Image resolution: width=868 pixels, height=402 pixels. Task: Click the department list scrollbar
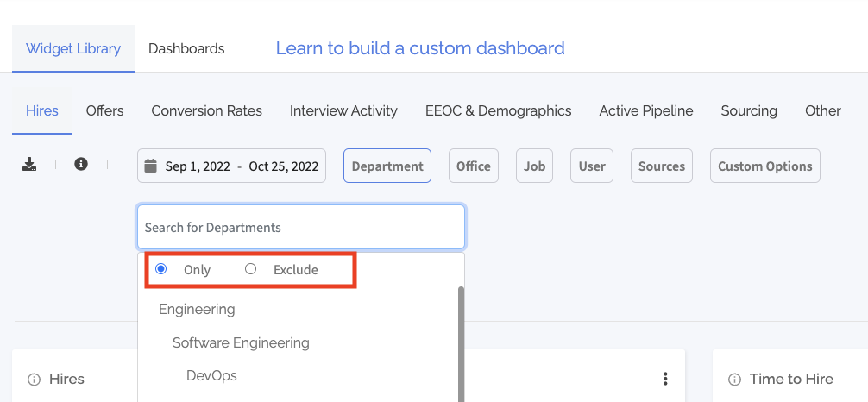pos(461,345)
